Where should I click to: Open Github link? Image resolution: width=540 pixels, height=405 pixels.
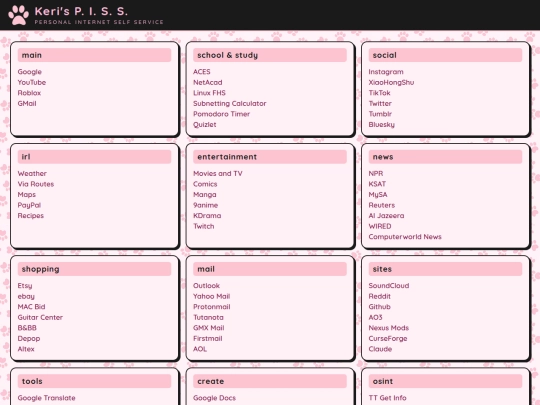pyautogui.click(x=380, y=307)
